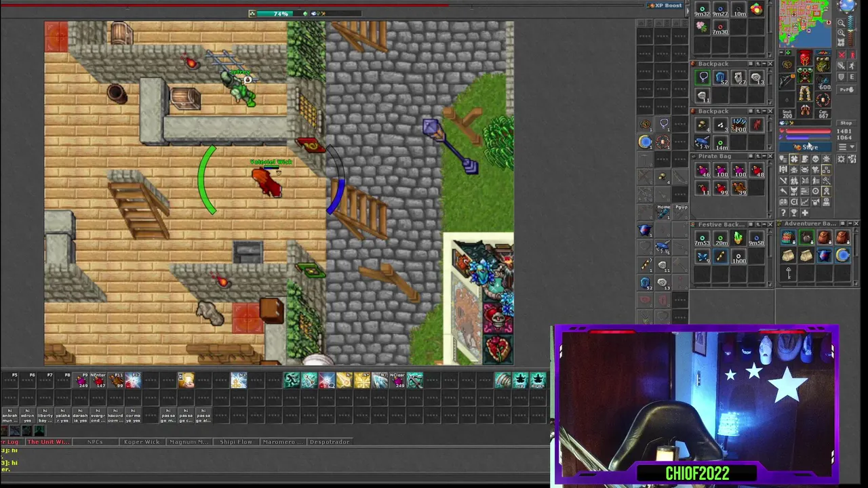Select the bow in the weapon slot
Viewport: 868px width, 488px height.
click(785, 81)
